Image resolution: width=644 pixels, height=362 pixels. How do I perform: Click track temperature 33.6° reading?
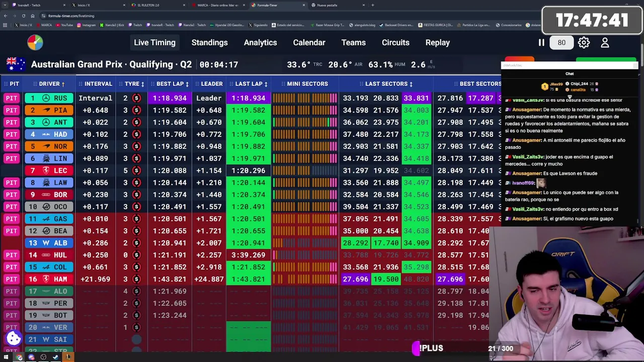[298, 64]
